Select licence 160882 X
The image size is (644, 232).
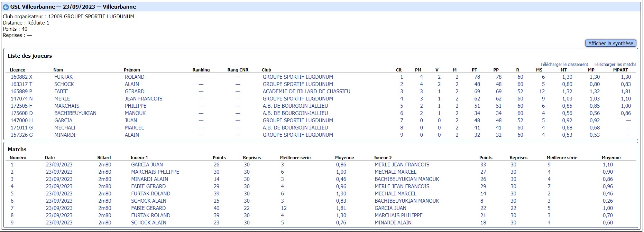[x=21, y=77]
